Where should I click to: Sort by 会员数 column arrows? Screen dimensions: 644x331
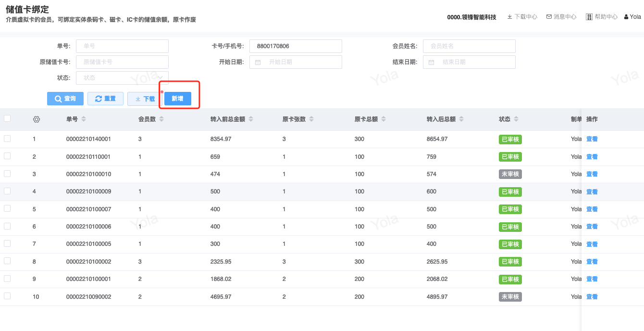(x=161, y=119)
